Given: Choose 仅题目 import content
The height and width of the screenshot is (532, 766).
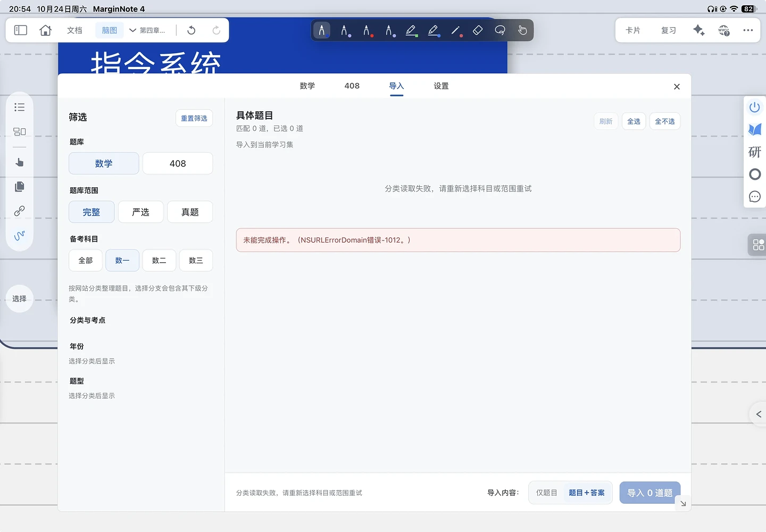Looking at the screenshot, I should coord(546,493).
